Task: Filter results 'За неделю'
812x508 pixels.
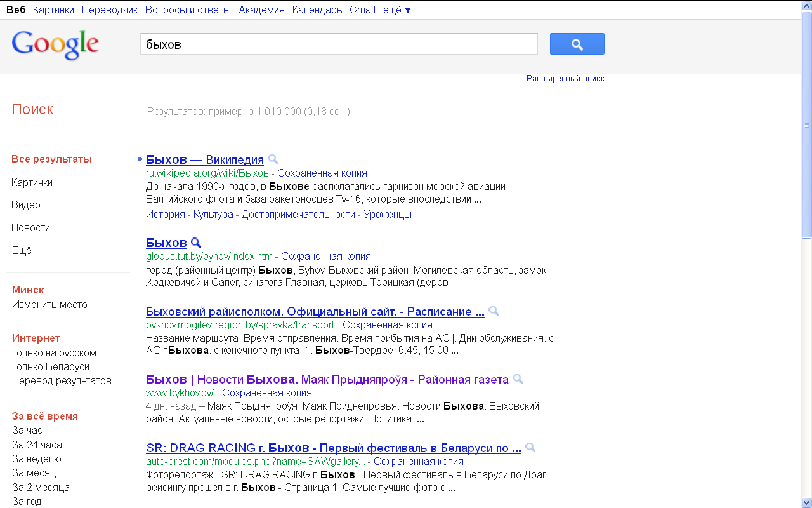Action: 37,458
